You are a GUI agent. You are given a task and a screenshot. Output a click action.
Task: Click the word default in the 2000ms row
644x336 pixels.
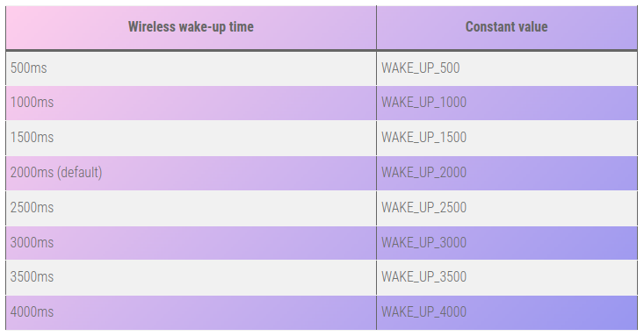pos(79,172)
